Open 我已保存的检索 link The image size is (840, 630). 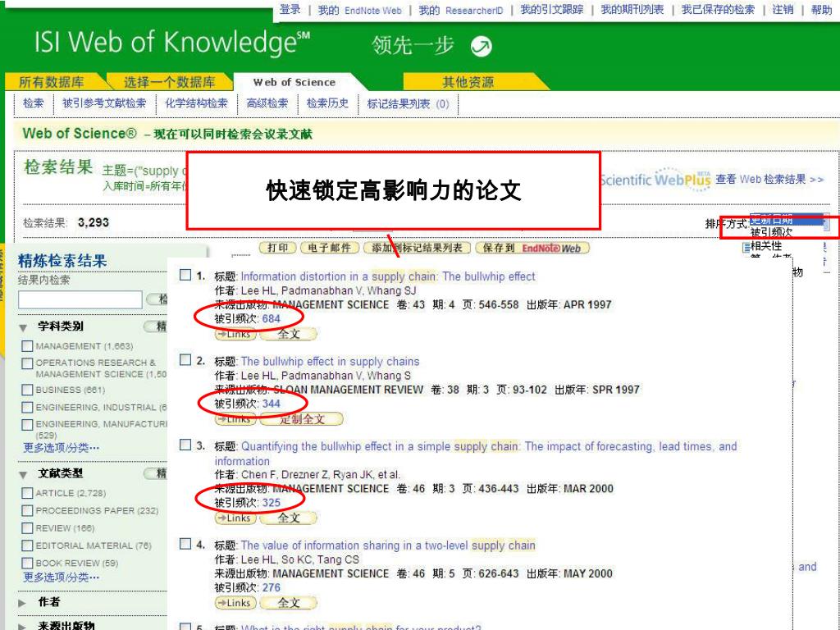click(x=718, y=10)
